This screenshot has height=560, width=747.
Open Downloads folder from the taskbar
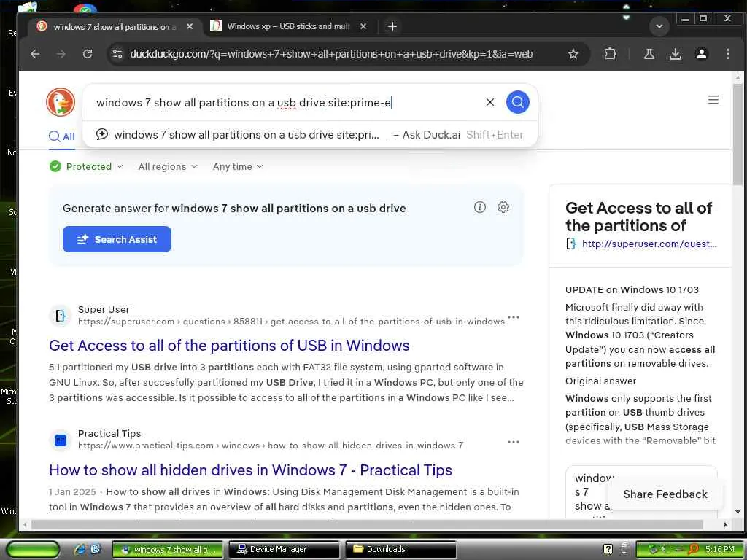click(400, 550)
